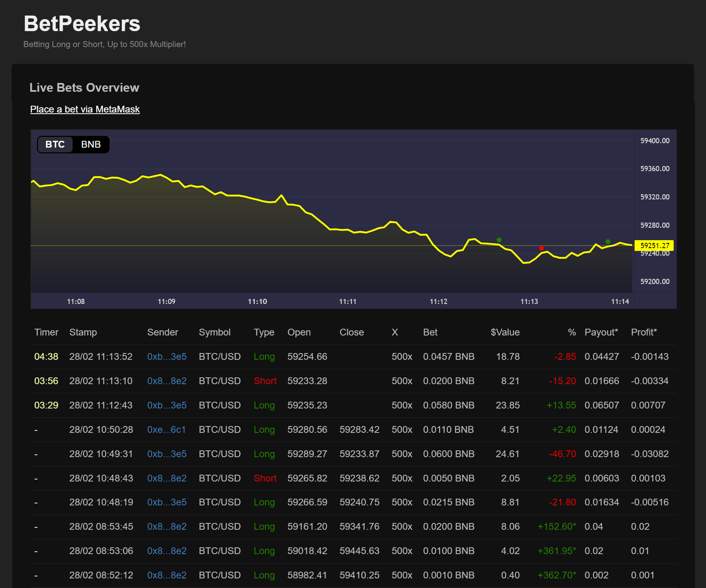This screenshot has height=588, width=706.
Task: Click the Bet column header
Action: pyautogui.click(x=430, y=332)
